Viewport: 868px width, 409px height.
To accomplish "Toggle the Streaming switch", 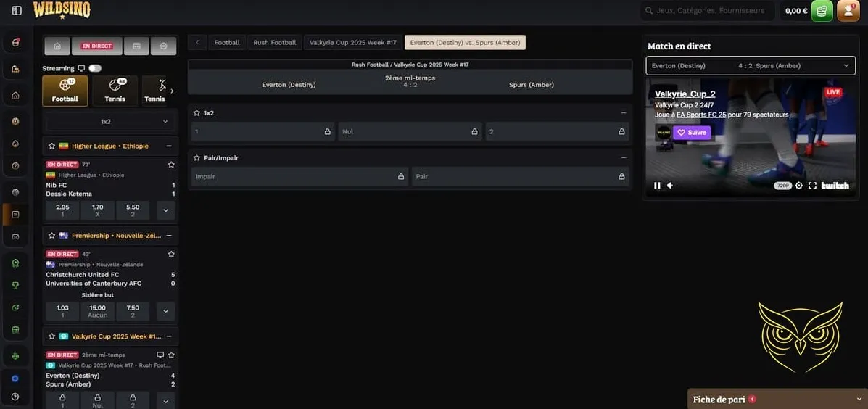I will [95, 68].
